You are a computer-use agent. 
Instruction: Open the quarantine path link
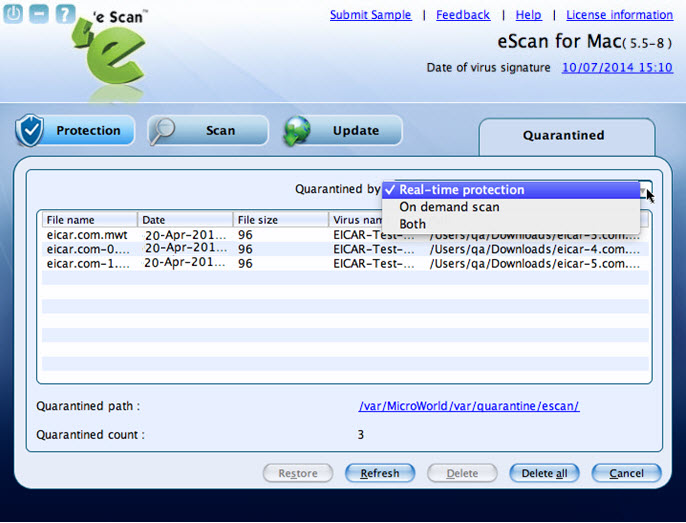coord(469,406)
